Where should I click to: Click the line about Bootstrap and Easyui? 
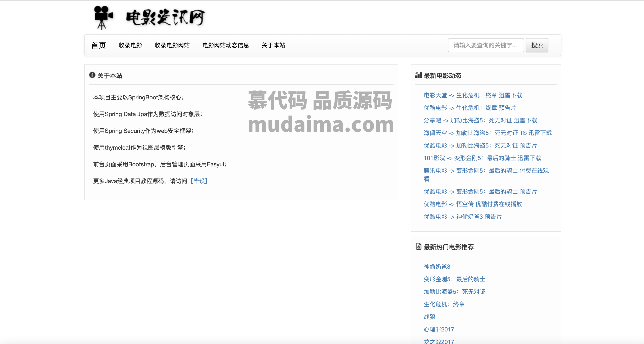coord(160,164)
